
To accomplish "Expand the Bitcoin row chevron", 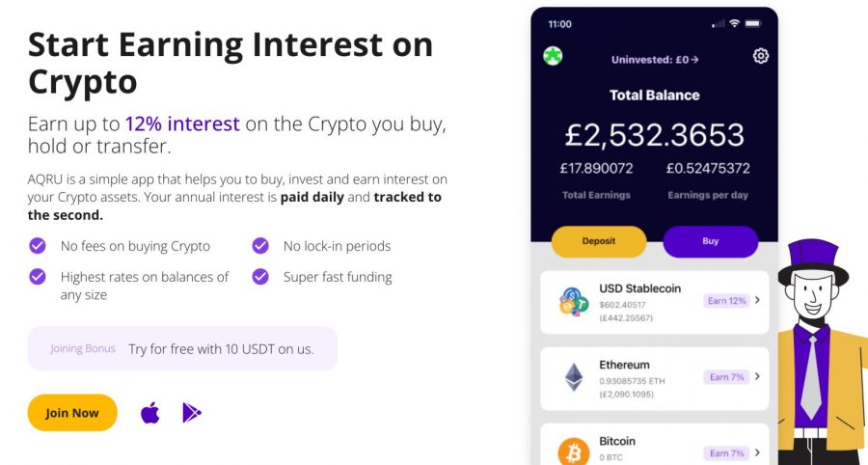I will (757, 452).
